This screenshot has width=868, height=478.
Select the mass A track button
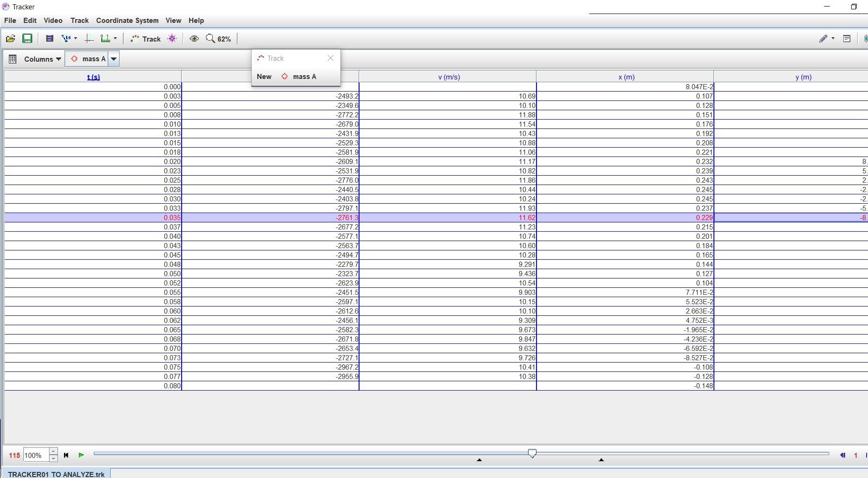(x=87, y=59)
